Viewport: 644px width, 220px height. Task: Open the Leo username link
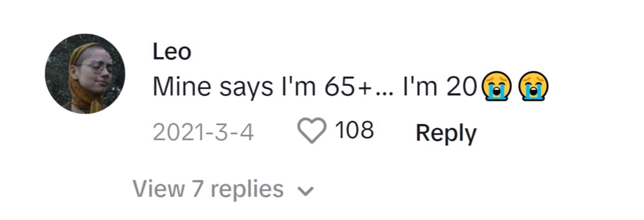click(172, 53)
